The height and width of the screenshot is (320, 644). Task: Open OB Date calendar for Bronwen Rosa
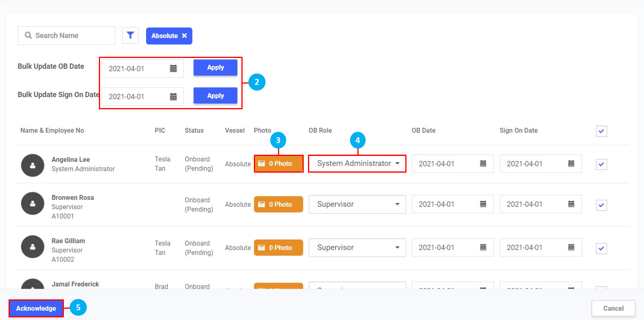[483, 204]
